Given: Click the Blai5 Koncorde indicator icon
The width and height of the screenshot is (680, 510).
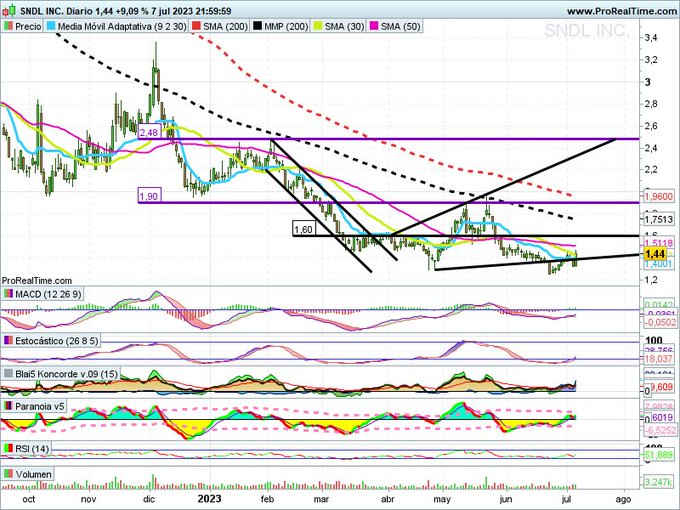Looking at the screenshot, I should 8,373.
